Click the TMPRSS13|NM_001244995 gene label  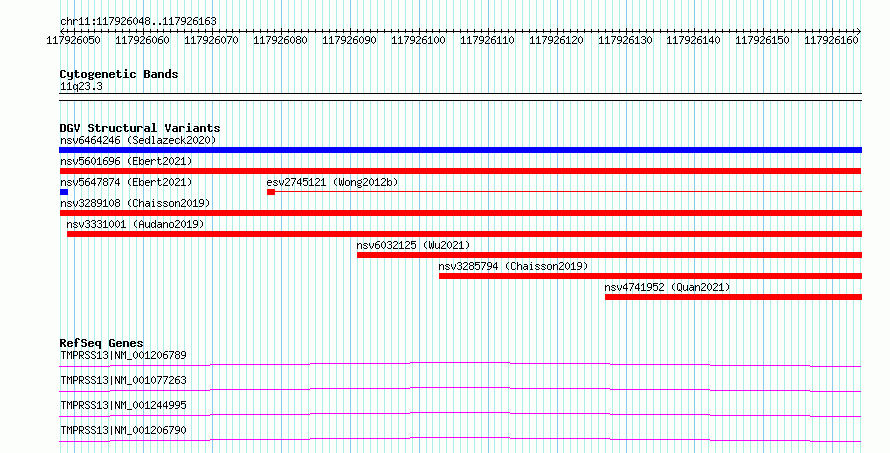coord(123,405)
